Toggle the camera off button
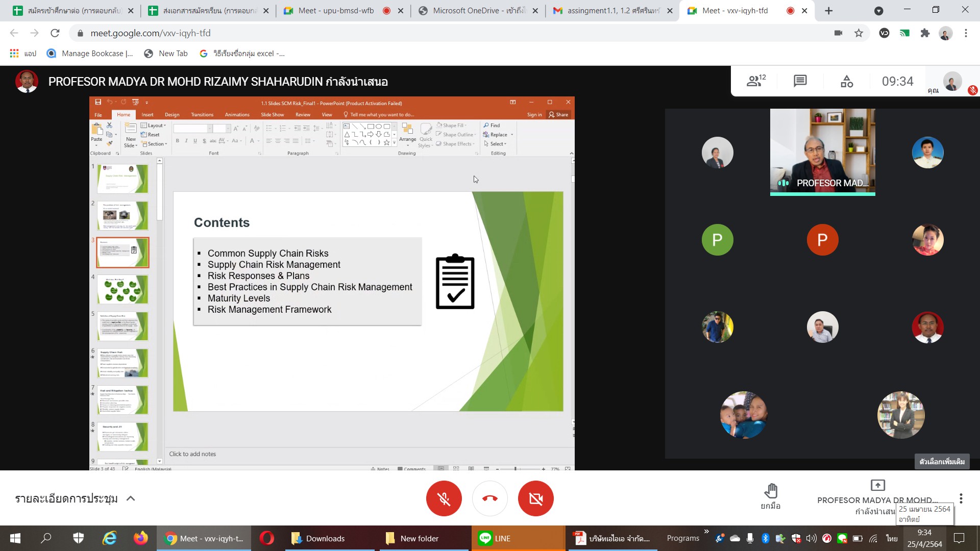980x551 pixels. 535,498
